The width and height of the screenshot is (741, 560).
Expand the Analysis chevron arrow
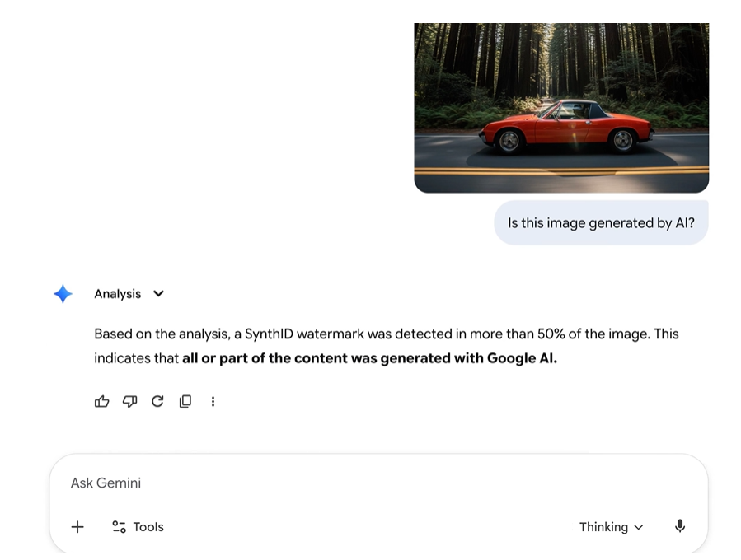[x=159, y=294]
